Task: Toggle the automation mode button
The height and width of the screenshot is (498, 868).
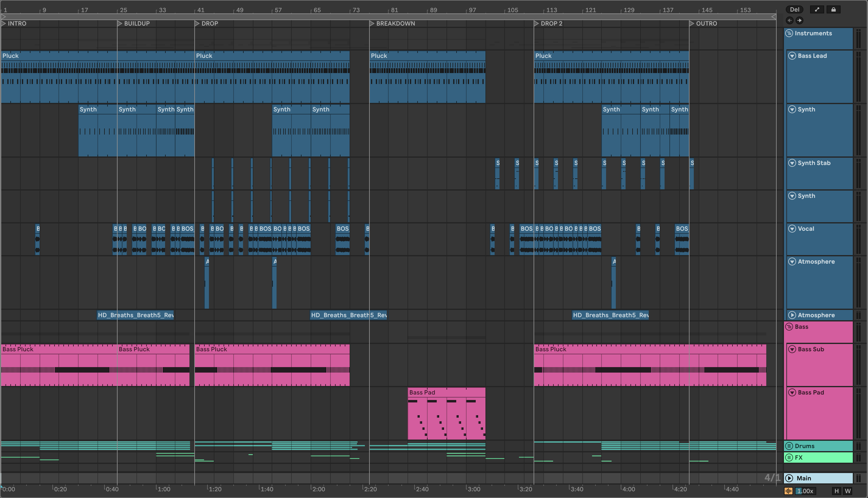Action: click(817, 9)
